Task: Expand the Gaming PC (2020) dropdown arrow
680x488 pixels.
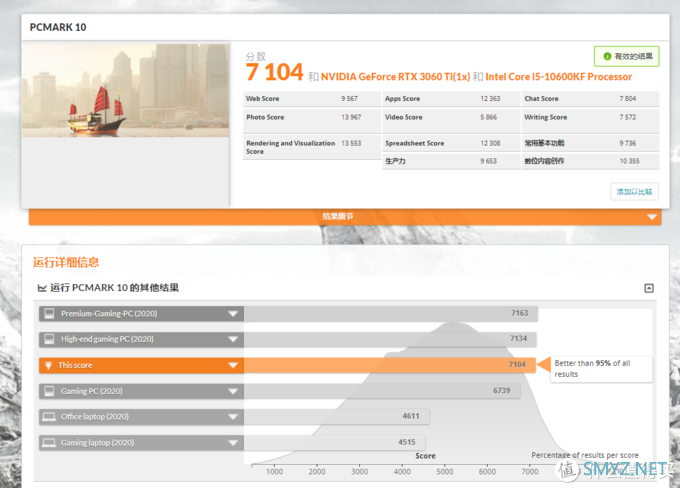Action: coord(233,391)
